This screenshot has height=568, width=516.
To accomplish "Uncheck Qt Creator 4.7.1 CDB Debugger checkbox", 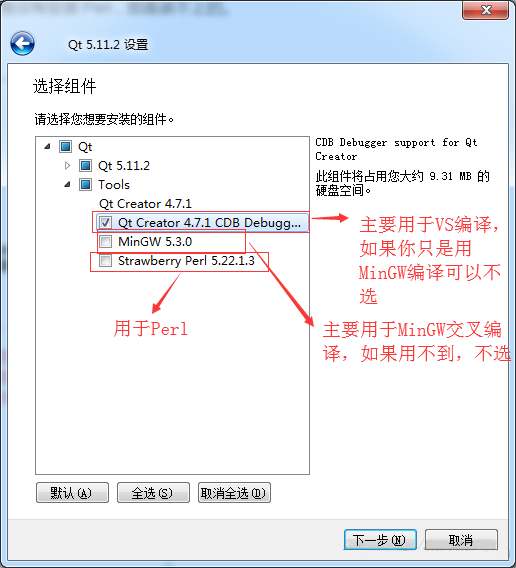I will tap(105, 222).
